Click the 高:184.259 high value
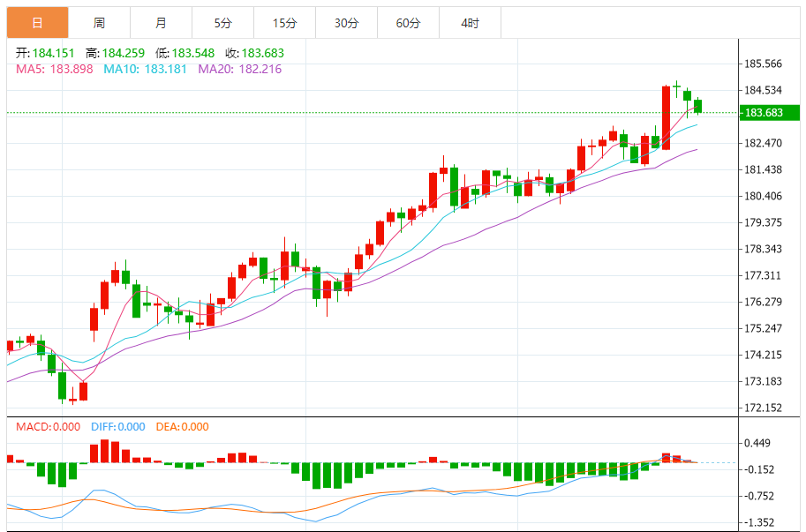Screen dimensions: 806x532 [115, 53]
